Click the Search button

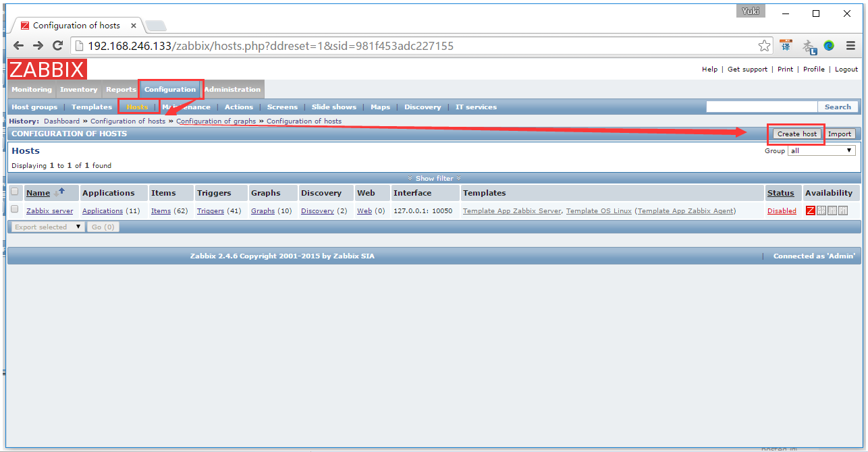click(838, 107)
